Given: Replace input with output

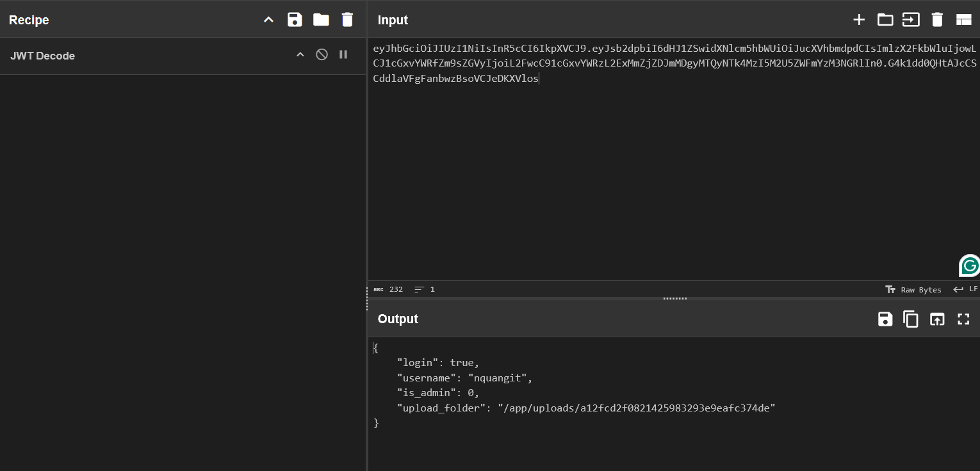Looking at the screenshot, I should tap(937, 319).
